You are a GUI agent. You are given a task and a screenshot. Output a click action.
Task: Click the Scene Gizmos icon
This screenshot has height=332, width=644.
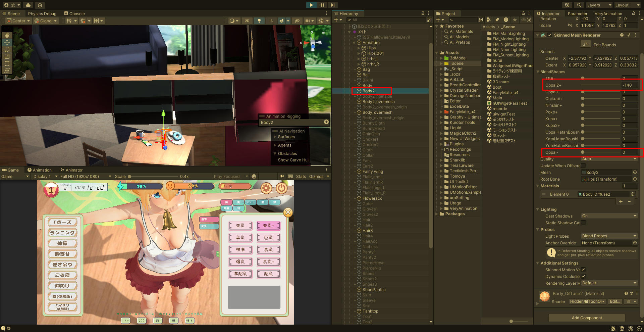pyautogui.click(x=321, y=21)
